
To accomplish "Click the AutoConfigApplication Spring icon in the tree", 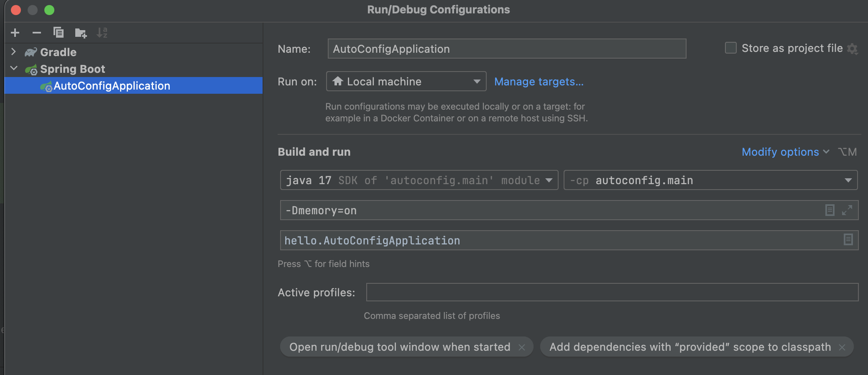I will click(x=46, y=87).
